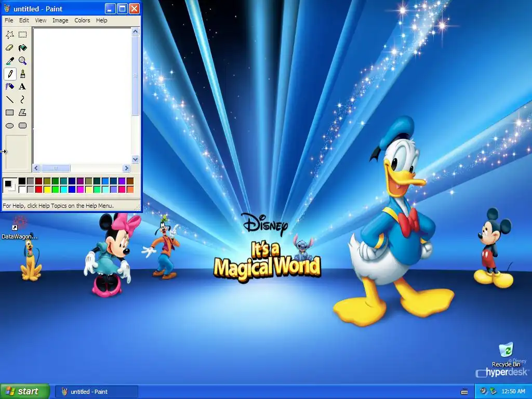Click the foreground/background color indicator box
The image size is (532, 399).
click(x=9, y=185)
